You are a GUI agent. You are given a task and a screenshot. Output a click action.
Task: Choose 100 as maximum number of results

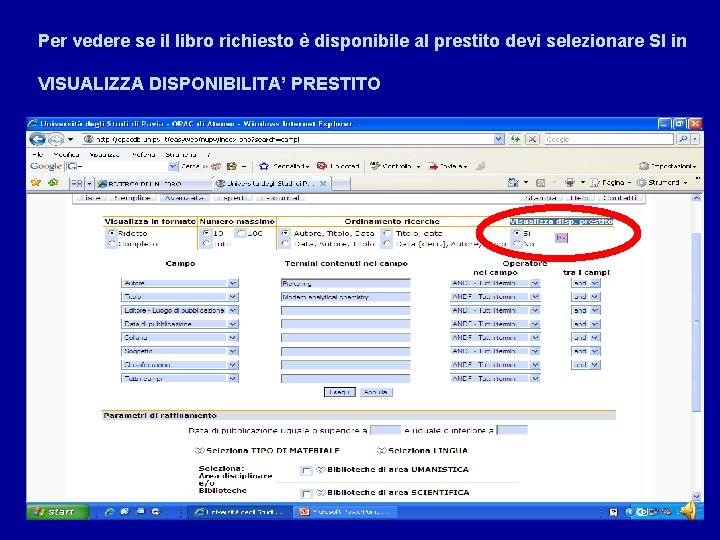240,233
